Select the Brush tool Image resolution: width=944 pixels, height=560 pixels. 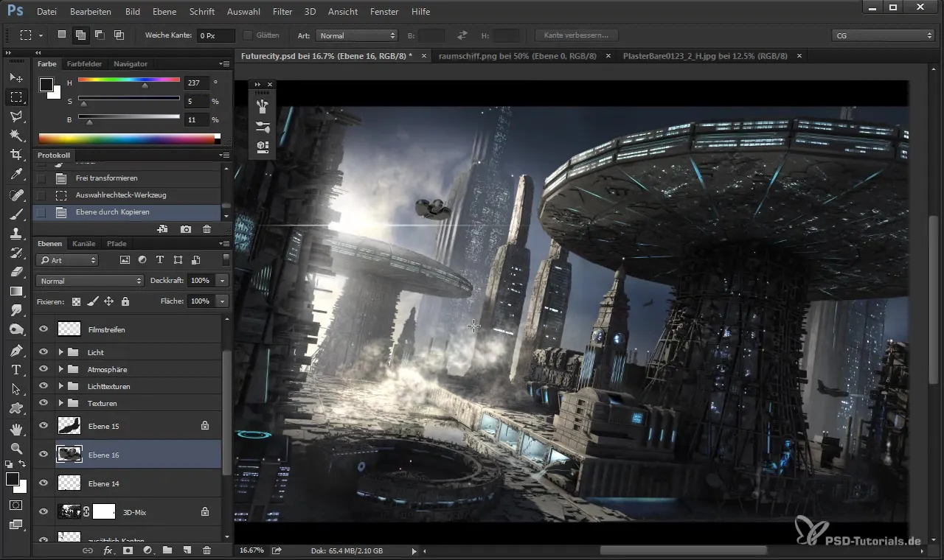pyautogui.click(x=16, y=214)
